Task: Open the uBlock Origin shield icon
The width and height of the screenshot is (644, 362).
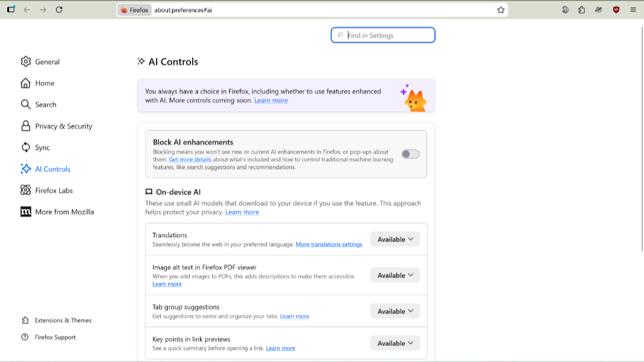Action: (x=616, y=10)
